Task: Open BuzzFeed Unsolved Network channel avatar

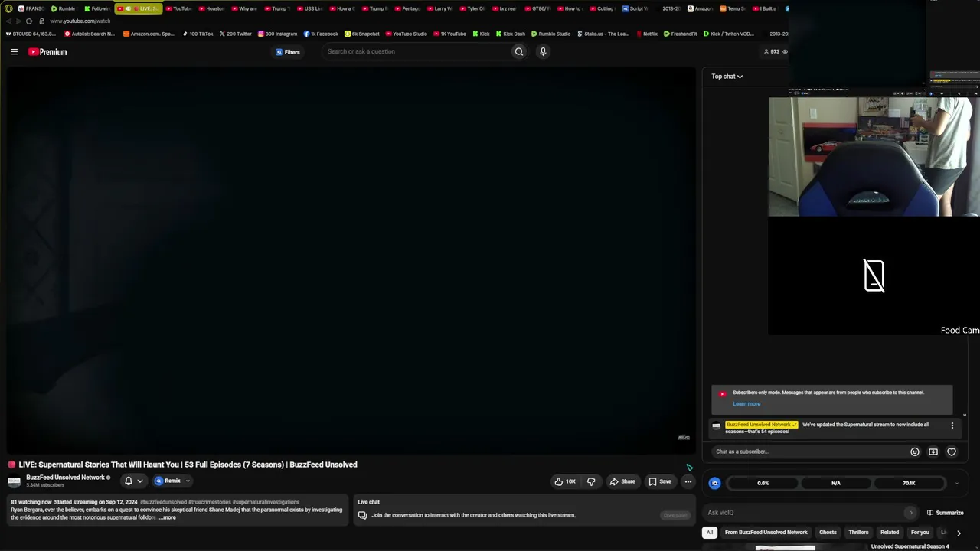Action: click(x=15, y=481)
